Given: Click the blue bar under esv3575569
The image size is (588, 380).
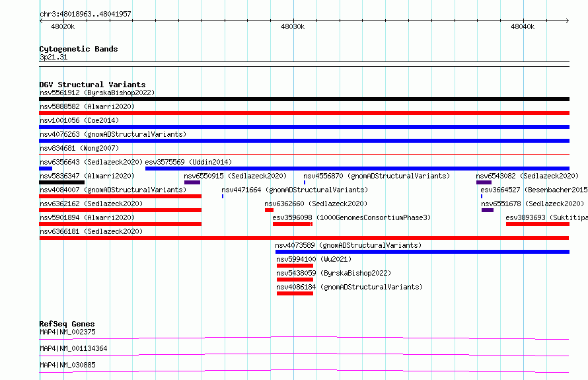Looking at the screenshot, I should [357, 169].
